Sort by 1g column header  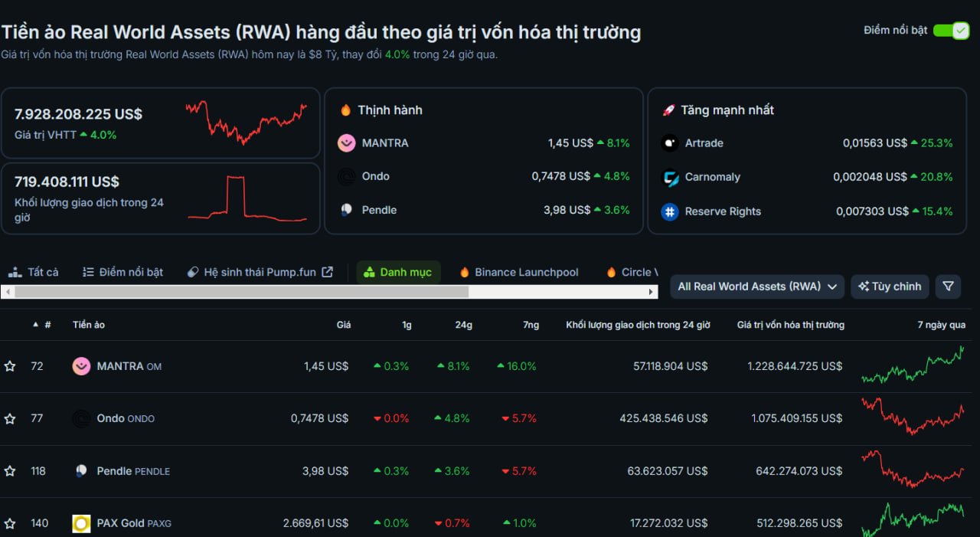[407, 325]
